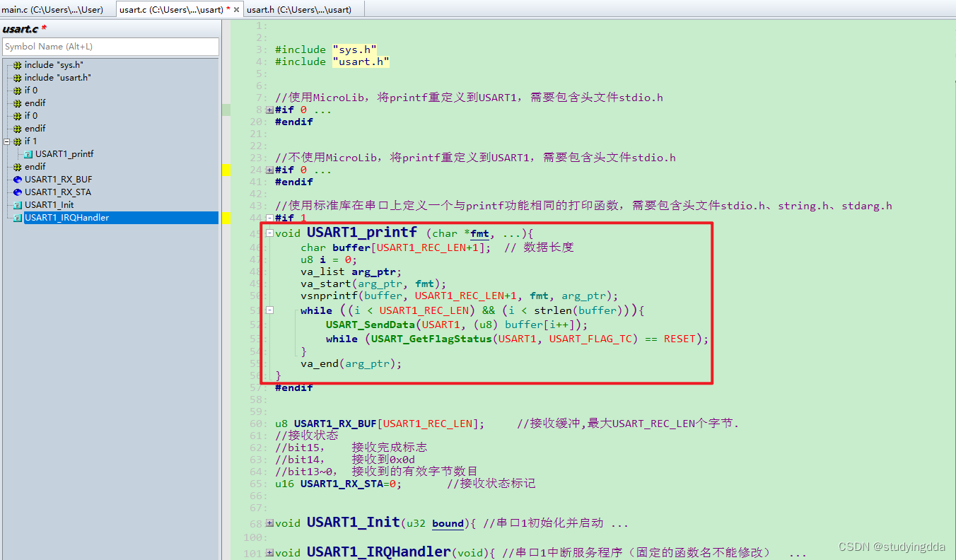Click the RESET keyword in code

click(x=680, y=339)
